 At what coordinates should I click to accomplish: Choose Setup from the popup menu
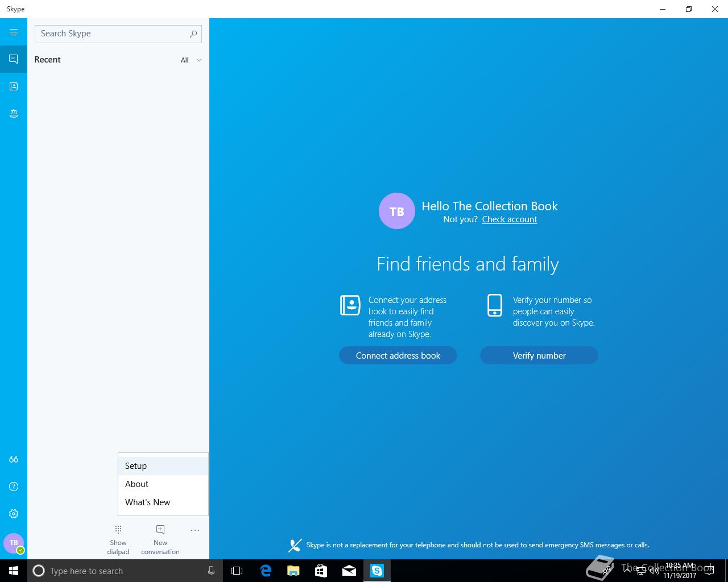click(163, 466)
